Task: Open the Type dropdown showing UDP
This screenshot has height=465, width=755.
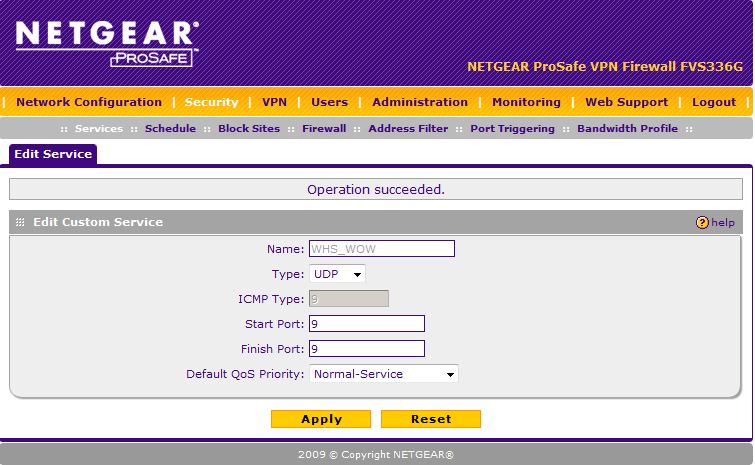Action: pos(337,274)
